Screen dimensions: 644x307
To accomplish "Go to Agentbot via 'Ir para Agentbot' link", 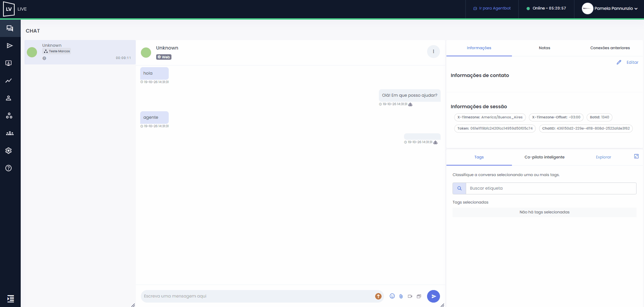I will coord(492,8).
